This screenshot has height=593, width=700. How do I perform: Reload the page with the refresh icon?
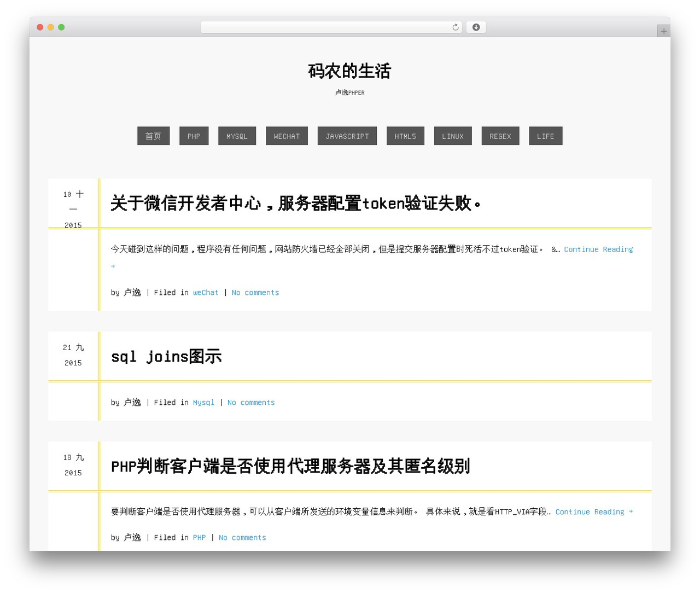(x=455, y=27)
